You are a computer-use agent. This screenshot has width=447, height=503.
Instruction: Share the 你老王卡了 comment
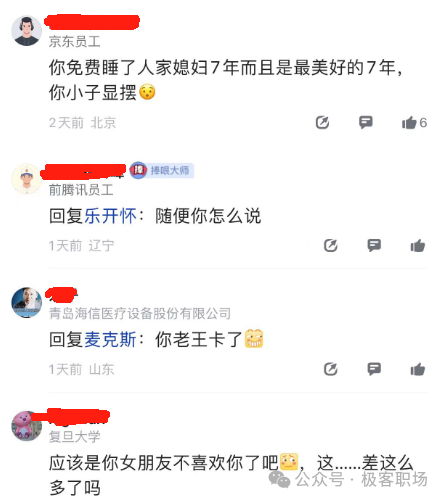pos(331,369)
